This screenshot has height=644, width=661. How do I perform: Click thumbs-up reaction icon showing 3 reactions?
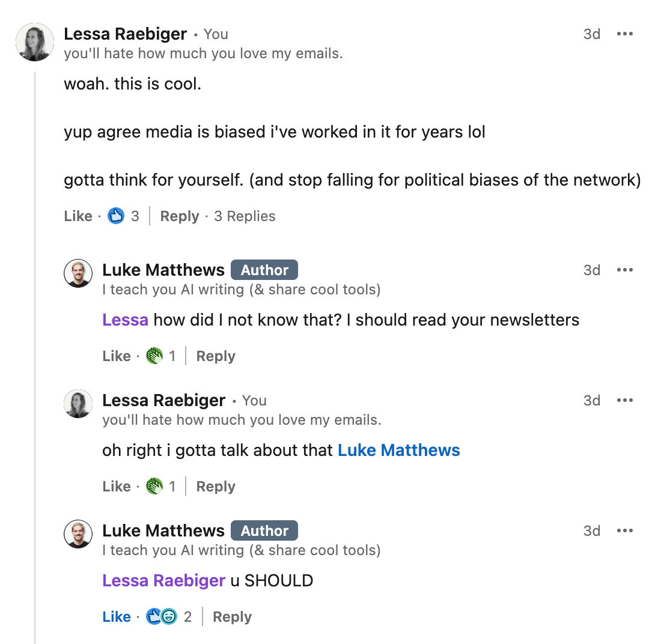[x=116, y=216]
